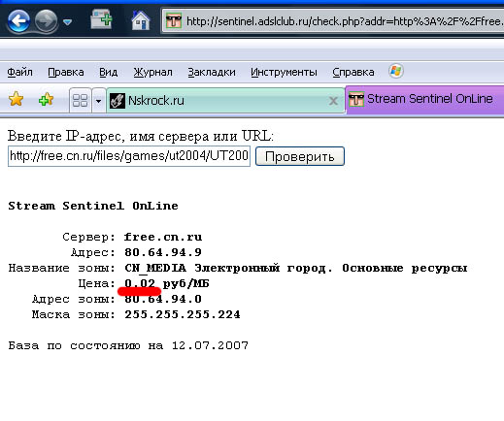The height and width of the screenshot is (421, 504).
Task: Open the Файл menu
Action: (x=19, y=72)
